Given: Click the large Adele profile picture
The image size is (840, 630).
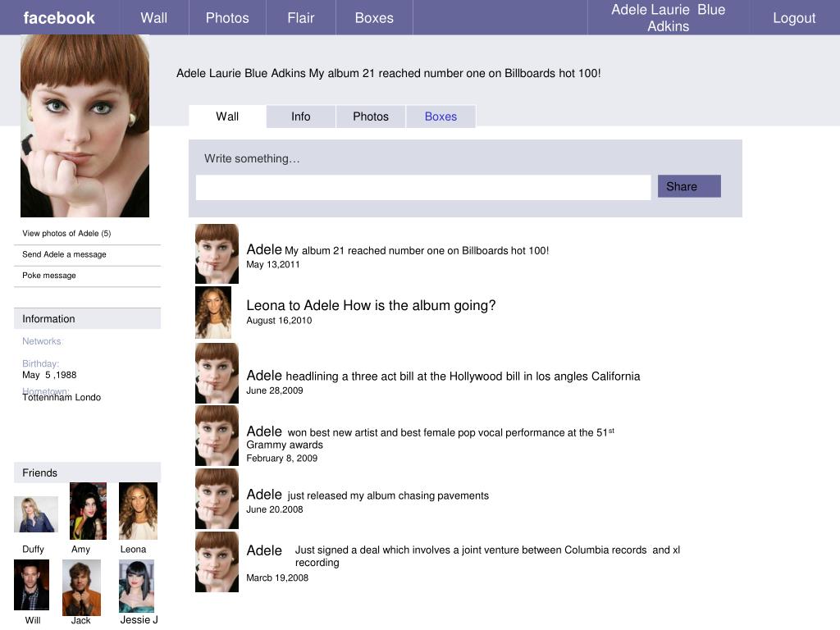Looking at the screenshot, I should [x=84, y=126].
